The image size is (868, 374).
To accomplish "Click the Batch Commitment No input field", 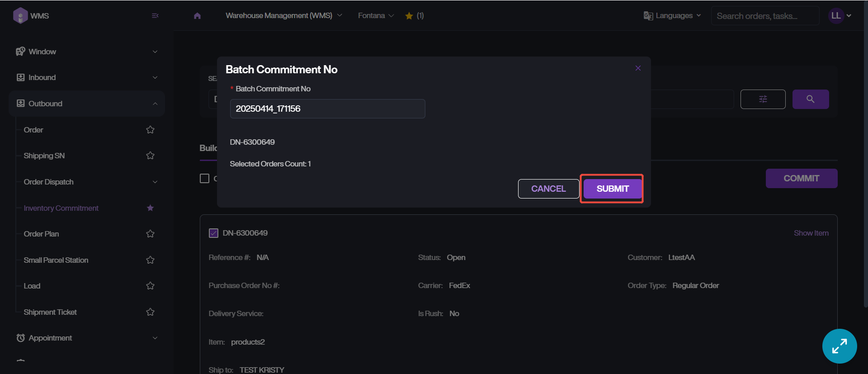I will [327, 109].
